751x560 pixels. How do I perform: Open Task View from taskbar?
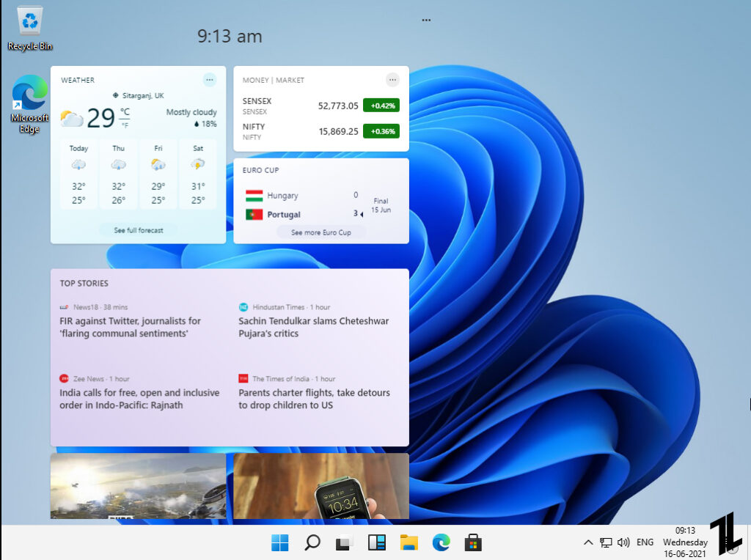[x=344, y=542]
